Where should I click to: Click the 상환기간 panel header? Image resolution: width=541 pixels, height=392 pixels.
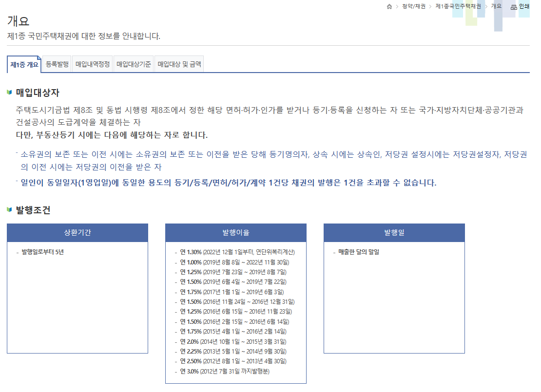[x=77, y=232]
